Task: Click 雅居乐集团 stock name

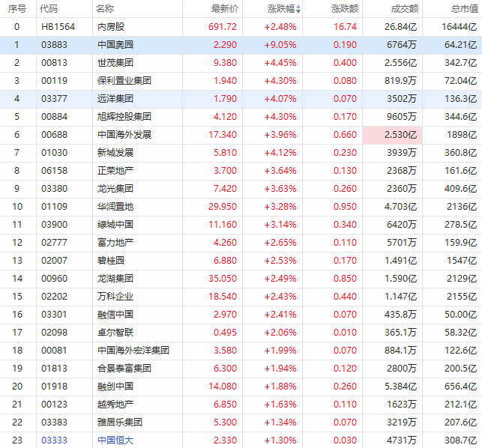Action: pos(120,423)
